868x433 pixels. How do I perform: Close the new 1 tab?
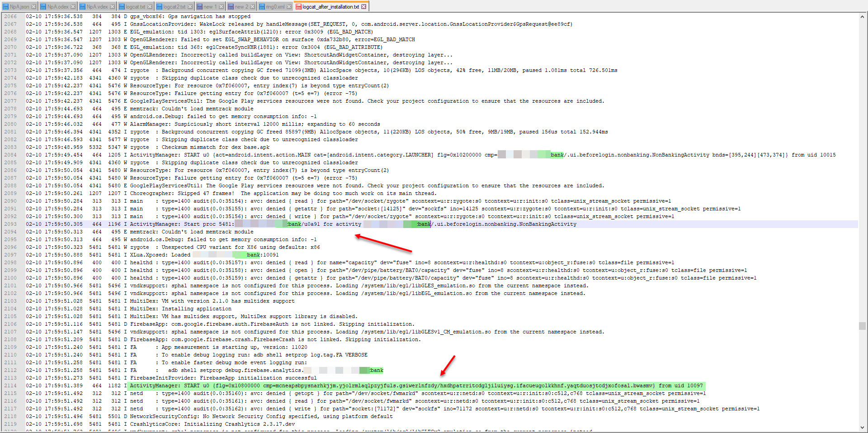[221, 7]
